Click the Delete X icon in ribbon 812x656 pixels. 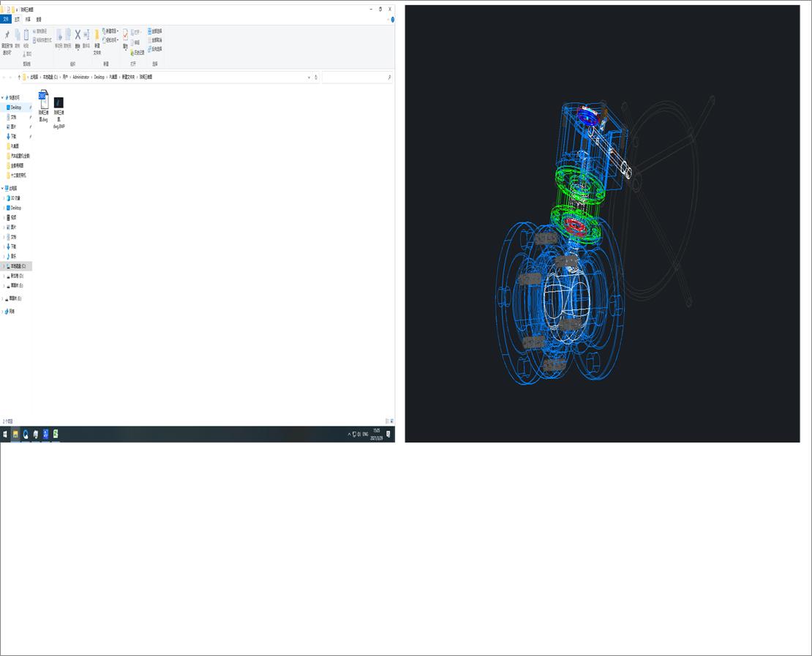click(x=78, y=34)
